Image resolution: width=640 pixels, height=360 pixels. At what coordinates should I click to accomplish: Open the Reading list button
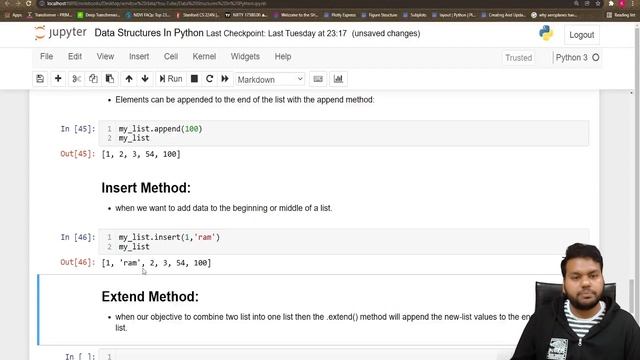(621, 15)
